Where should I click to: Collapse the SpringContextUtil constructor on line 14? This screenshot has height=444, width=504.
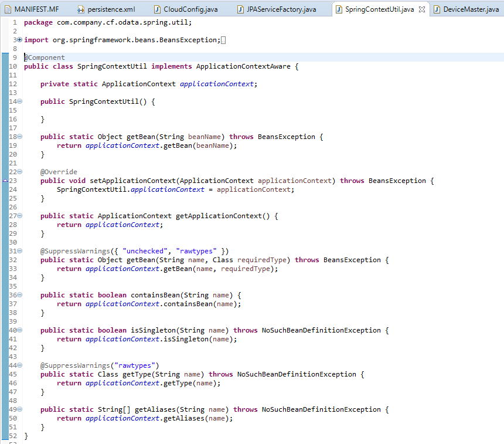(19, 101)
